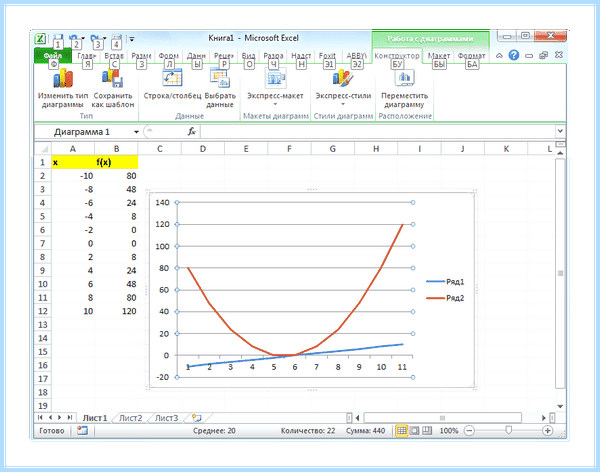Click Среднее: 20 in the status bar
The width and height of the screenshot is (600, 472).
pyautogui.click(x=214, y=431)
